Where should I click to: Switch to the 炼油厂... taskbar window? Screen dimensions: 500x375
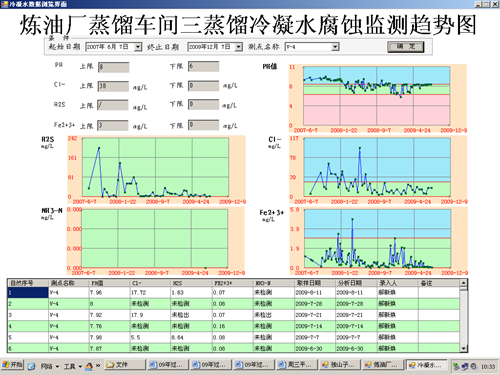click(x=382, y=365)
